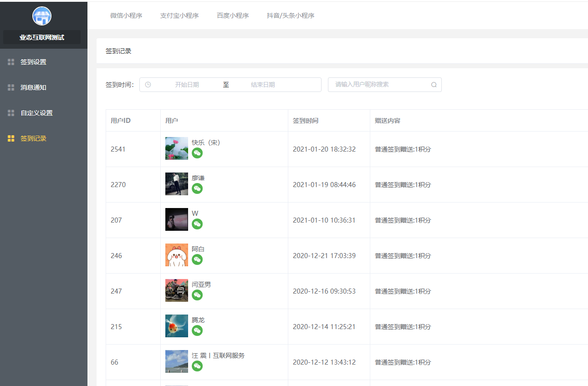
Task: Click user ID 66 cell
Action: click(x=114, y=362)
